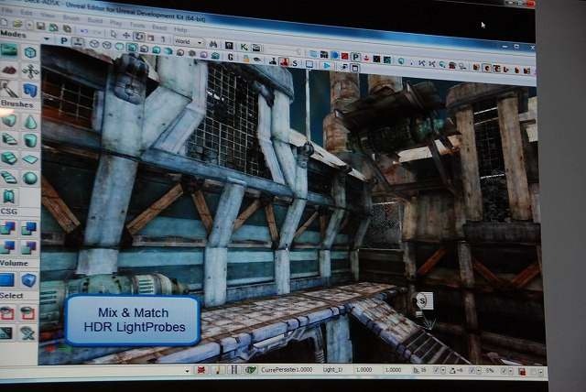Enable scale snapping checkbox beside 5%
586x392 pixels.
[x=505, y=372]
